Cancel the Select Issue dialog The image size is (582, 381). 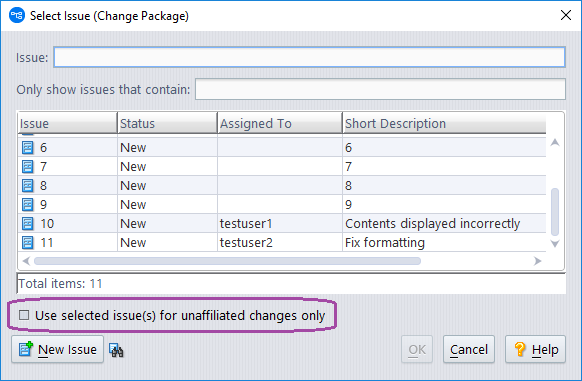coord(469,349)
